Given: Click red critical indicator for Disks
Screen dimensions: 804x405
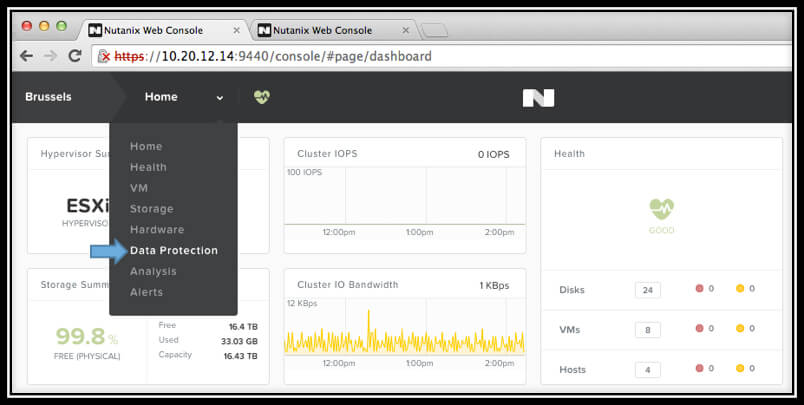Looking at the screenshot, I should click(x=700, y=289).
